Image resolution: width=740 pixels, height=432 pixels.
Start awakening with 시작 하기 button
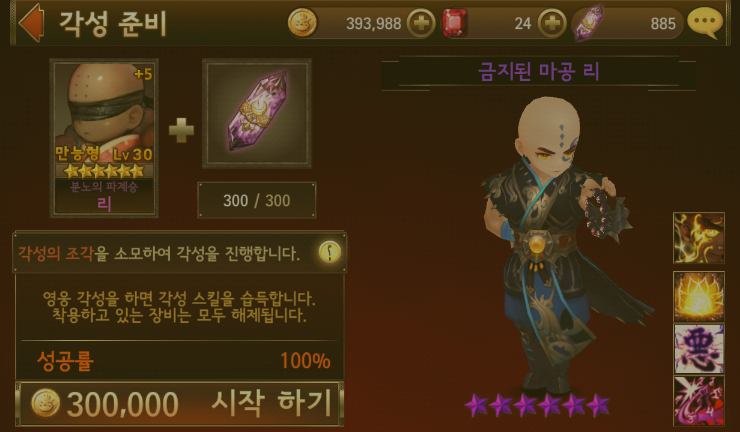coord(180,404)
